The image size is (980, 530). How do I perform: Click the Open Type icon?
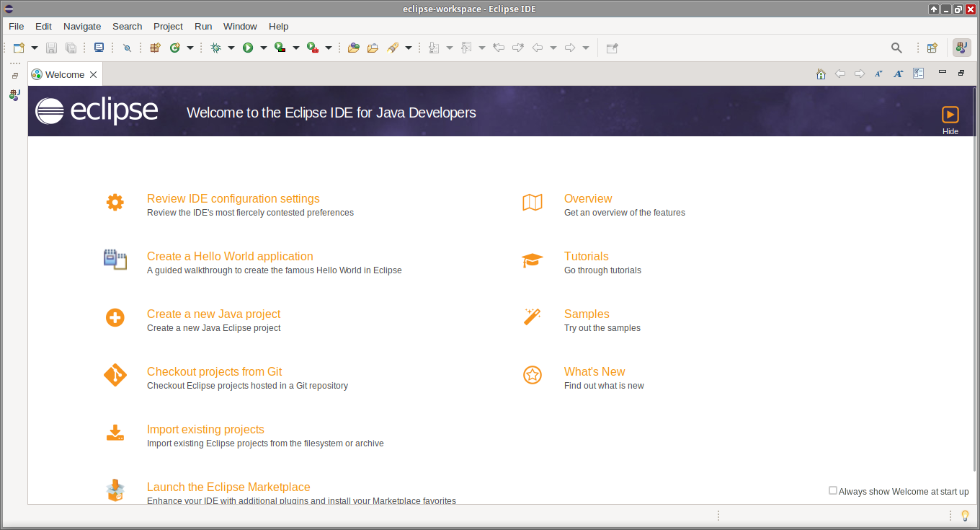[353, 48]
